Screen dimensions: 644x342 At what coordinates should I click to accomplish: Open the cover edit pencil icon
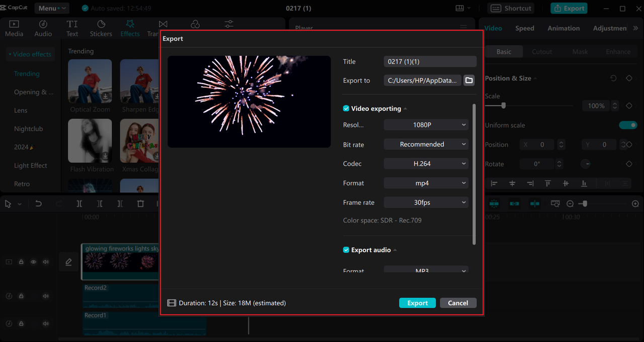pyautogui.click(x=68, y=262)
